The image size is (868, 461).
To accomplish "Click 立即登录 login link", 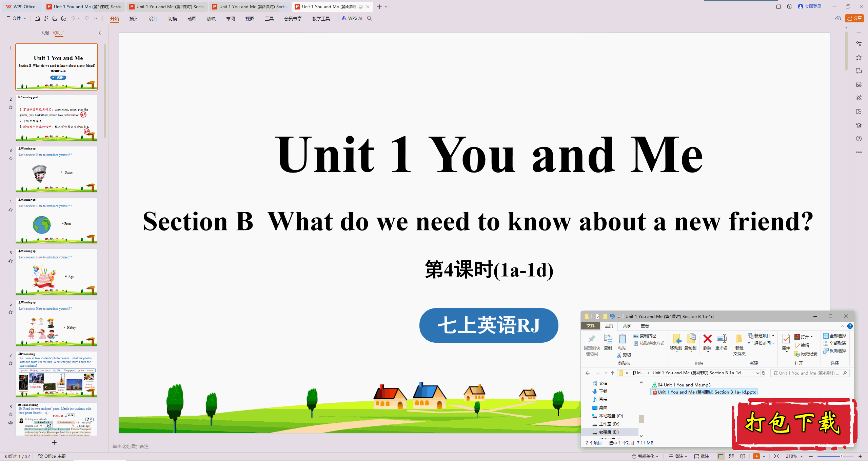I will (810, 6).
